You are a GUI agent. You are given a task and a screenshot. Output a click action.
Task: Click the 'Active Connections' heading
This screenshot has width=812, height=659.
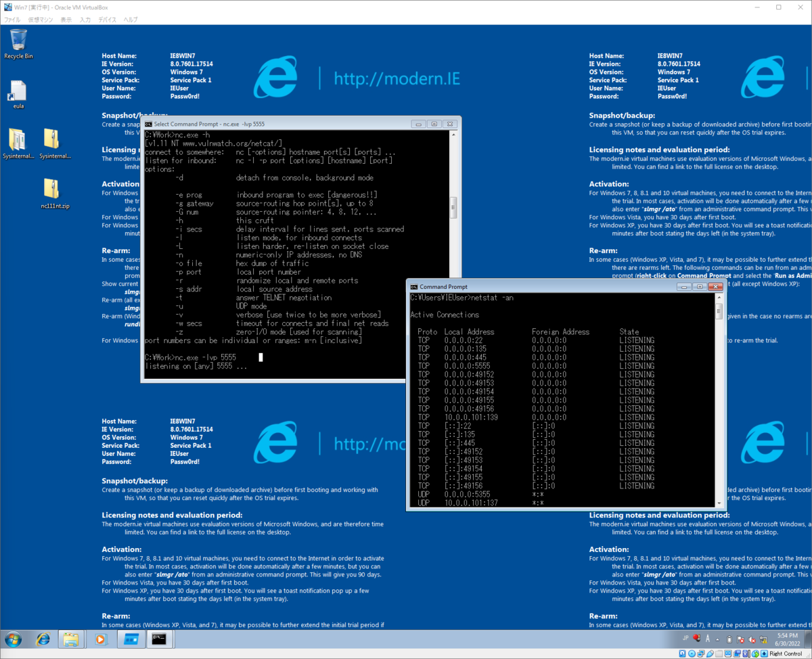(445, 315)
